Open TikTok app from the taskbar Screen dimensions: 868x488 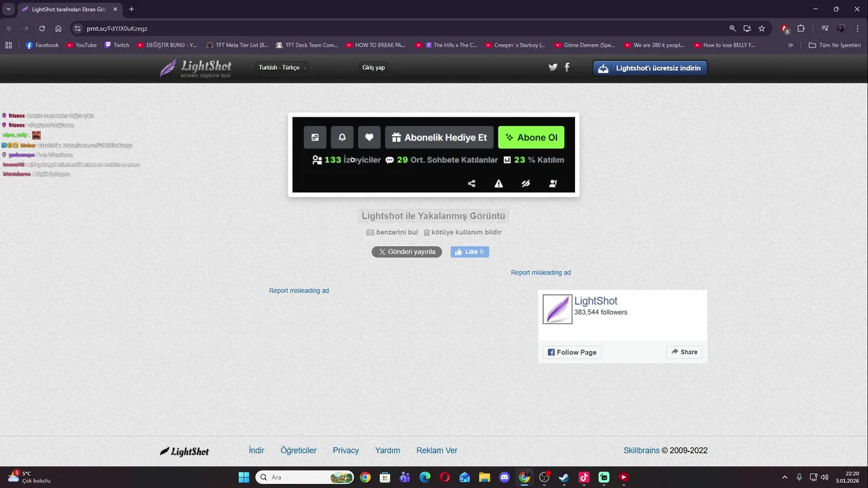(584, 477)
